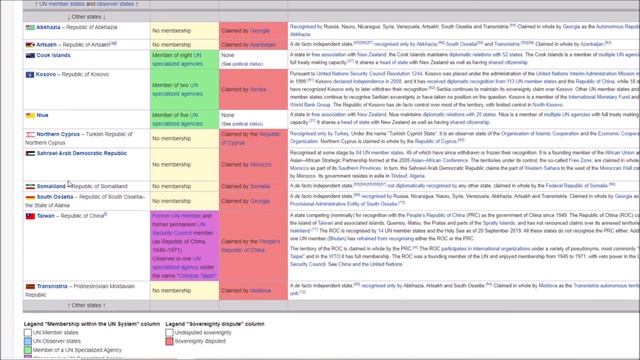The height and width of the screenshot is (360, 640).
Task: Follow the Serbia link in Kosovo's dispute cell
Action: (258, 89)
